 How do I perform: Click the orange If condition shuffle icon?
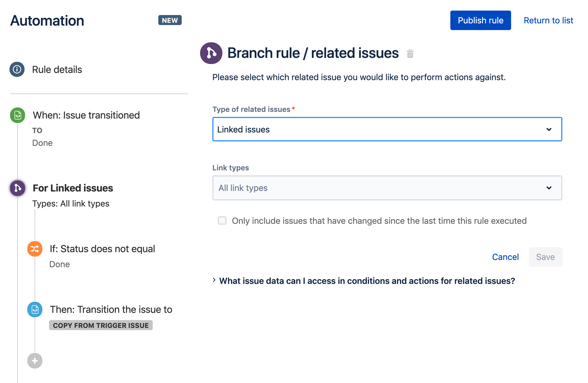coord(35,249)
